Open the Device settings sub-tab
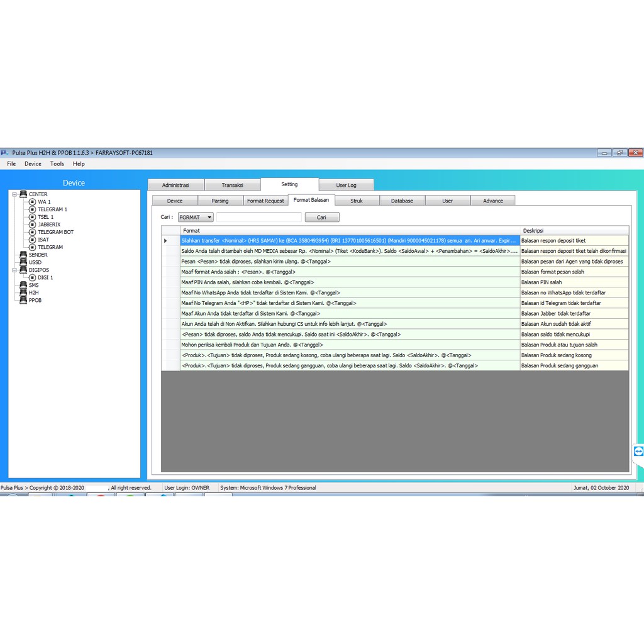 [x=175, y=201]
